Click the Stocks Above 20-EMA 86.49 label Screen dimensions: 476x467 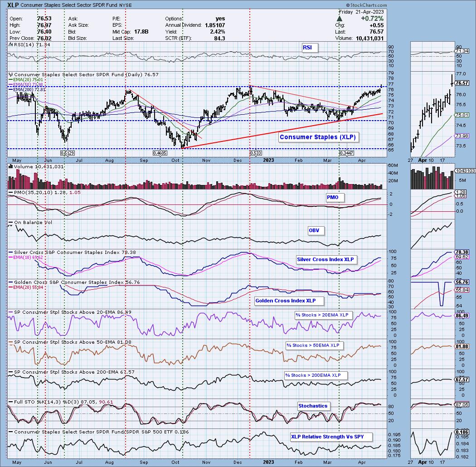coord(70,312)
